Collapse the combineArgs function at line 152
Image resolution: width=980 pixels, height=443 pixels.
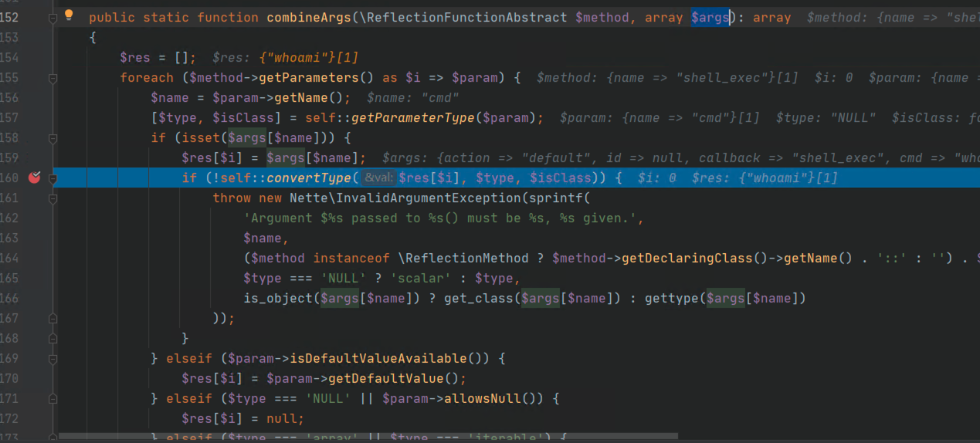[53, 18]
